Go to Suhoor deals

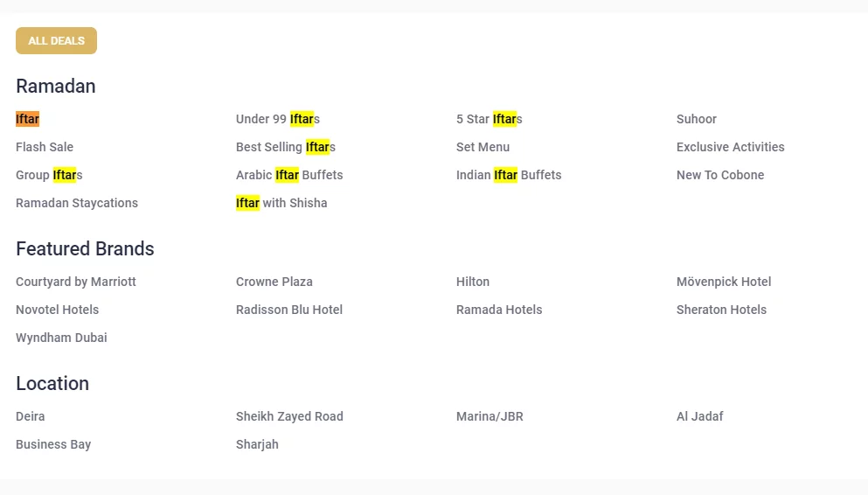click(x=697, y=119)
